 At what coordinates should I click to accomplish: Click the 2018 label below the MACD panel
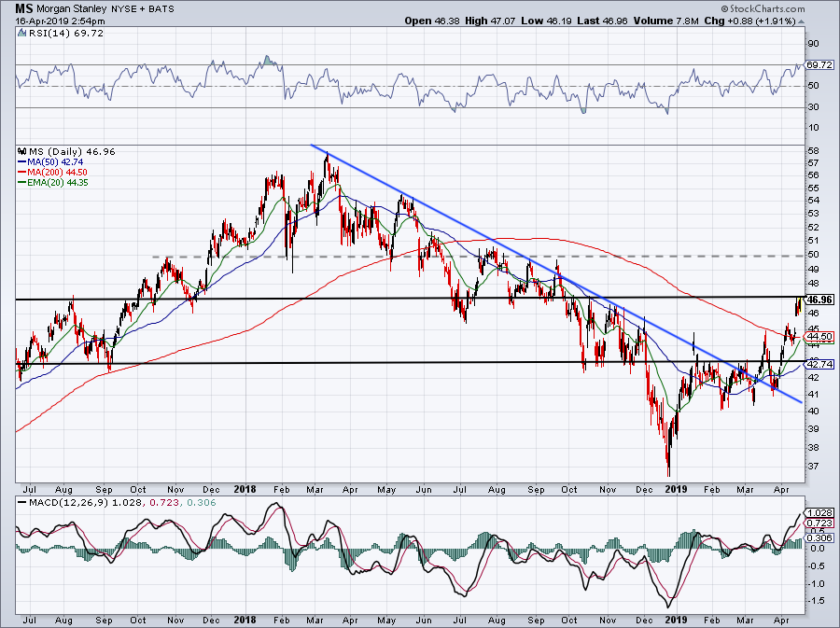[245, 620]
